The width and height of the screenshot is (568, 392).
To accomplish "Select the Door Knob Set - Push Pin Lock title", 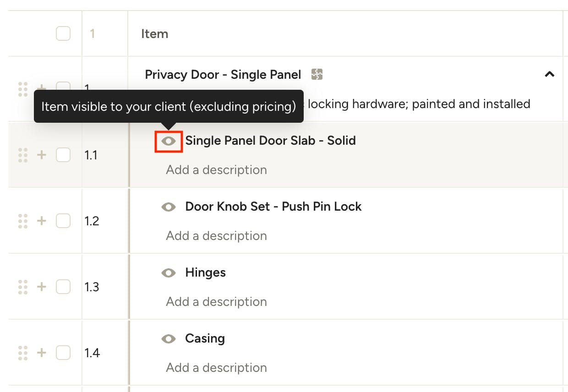I will pos(273,207).
